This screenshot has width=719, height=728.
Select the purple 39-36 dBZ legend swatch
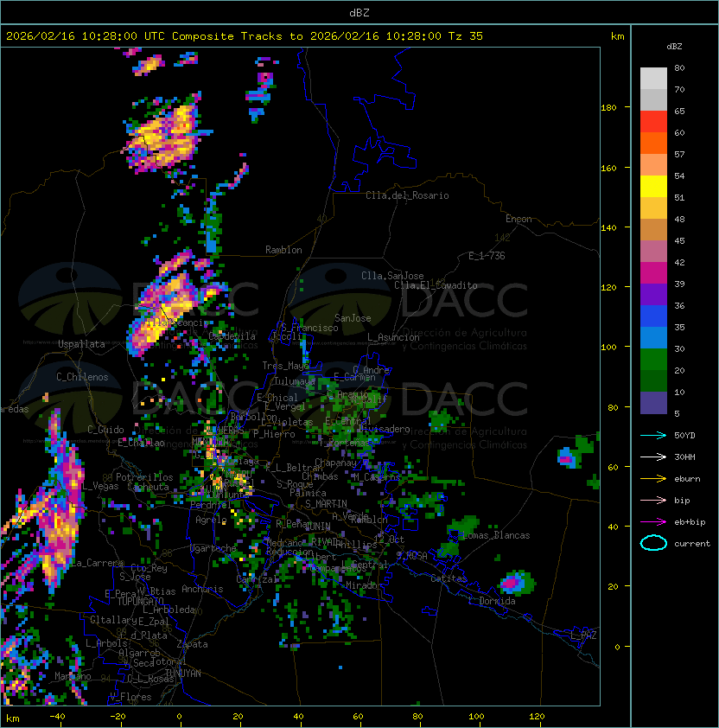coord(653,295)
